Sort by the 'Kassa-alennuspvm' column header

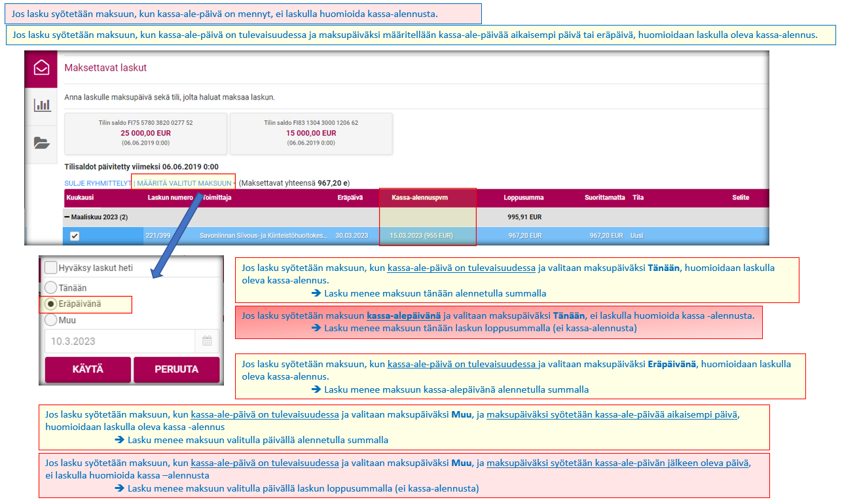419,198
